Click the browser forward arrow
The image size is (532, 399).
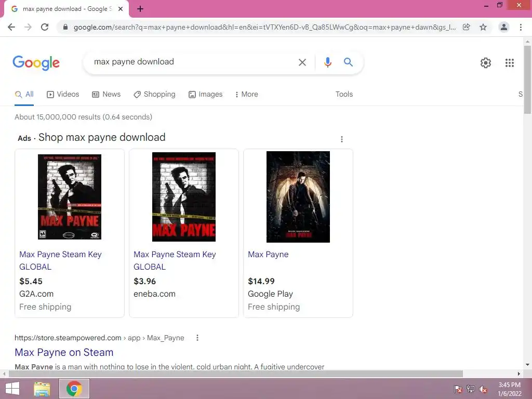(28, 27)
